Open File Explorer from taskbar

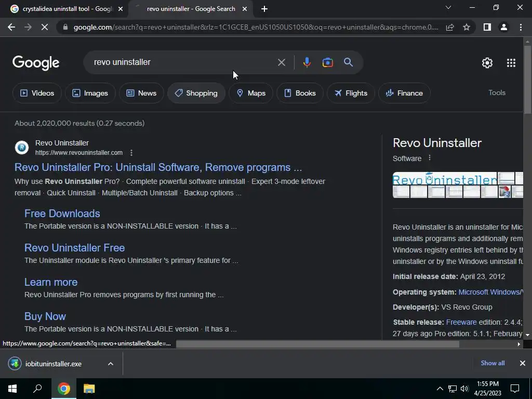point(89,389)
